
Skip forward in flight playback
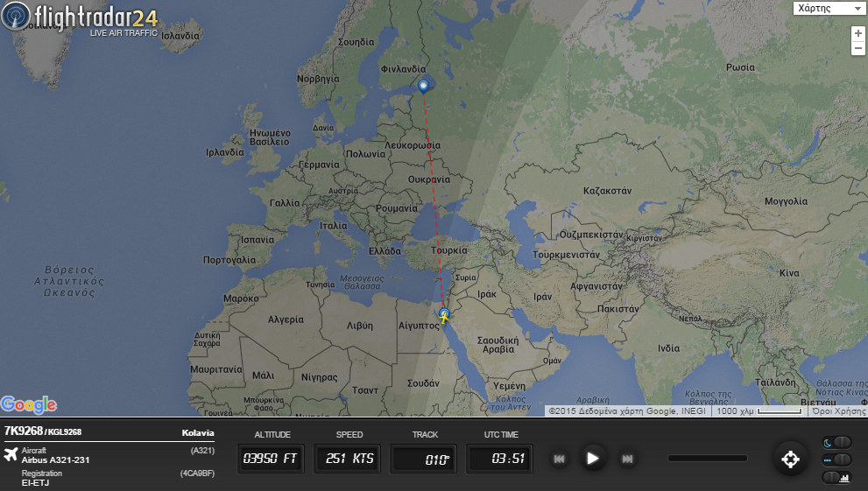(x=627, y=459)
